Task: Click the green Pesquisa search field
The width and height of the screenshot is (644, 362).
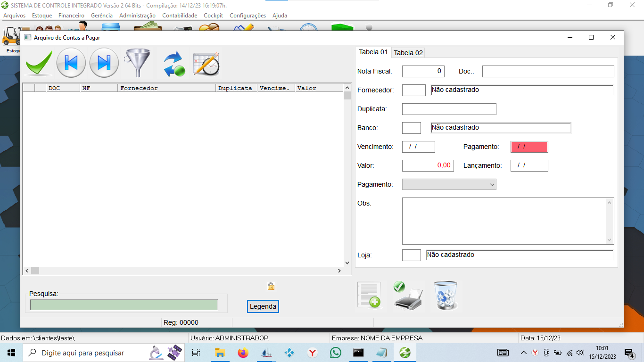Action: (x=124, y=305)
